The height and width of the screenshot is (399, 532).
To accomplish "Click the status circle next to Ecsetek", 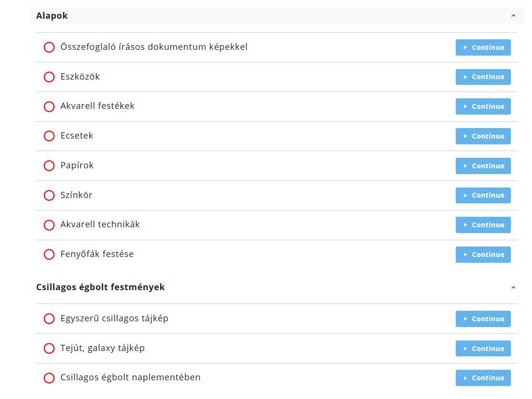I will coord(49,136).
